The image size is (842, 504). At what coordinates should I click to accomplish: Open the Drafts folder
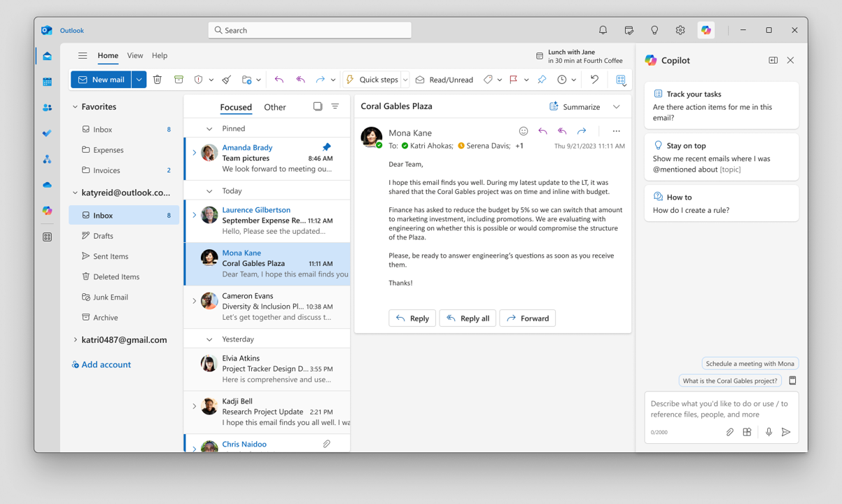124,236
